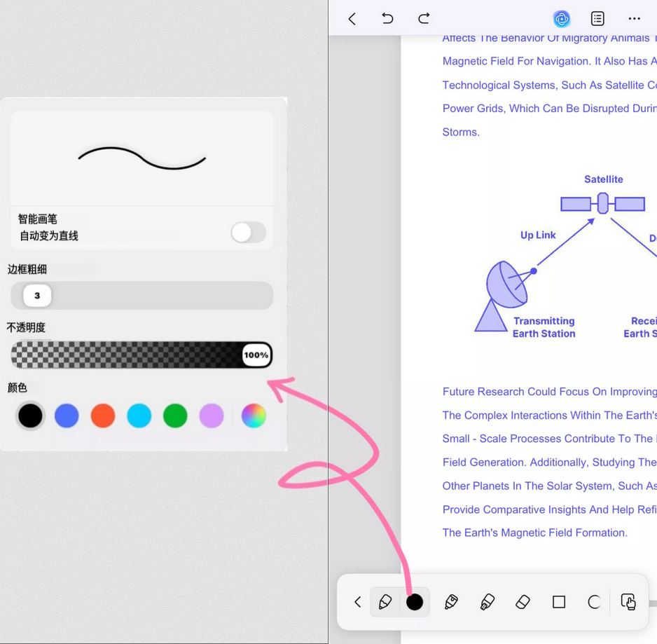Screen dimensions: 657x644
Task: Open the three-dot more options menu
Action: click(634, 19)
